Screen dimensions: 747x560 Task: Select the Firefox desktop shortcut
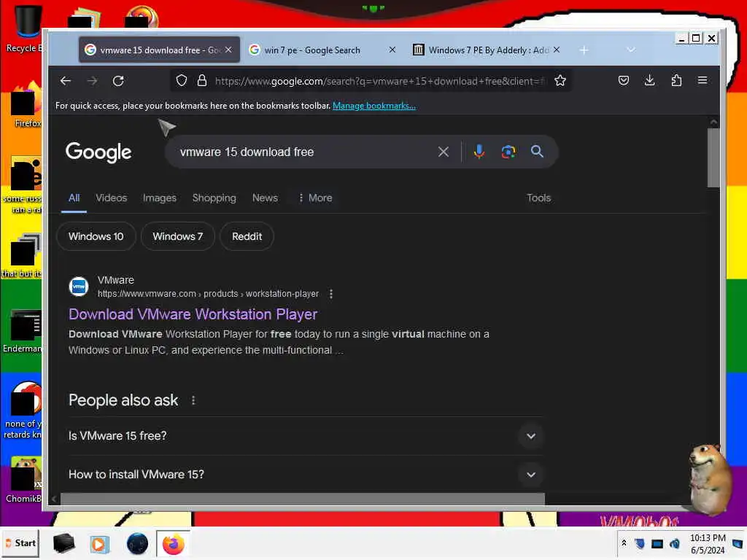pos(26,105)
